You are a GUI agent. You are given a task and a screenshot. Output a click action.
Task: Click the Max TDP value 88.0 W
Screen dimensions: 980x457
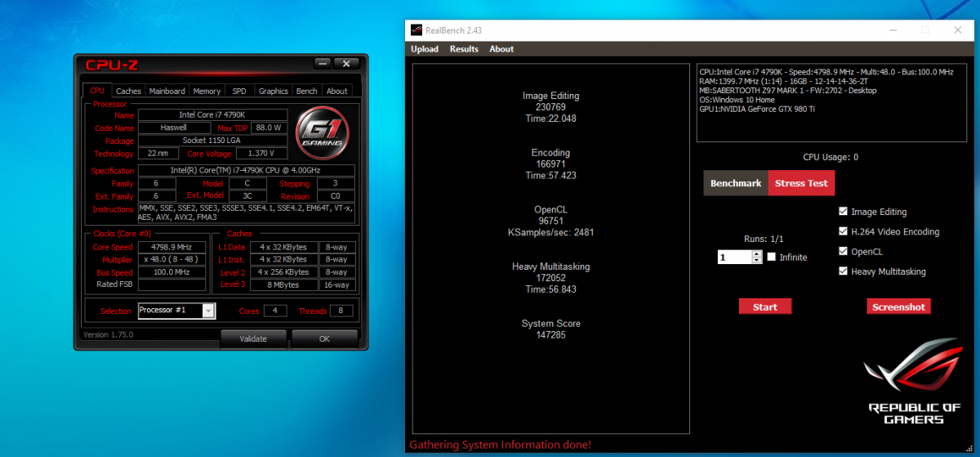pos(268,128)
